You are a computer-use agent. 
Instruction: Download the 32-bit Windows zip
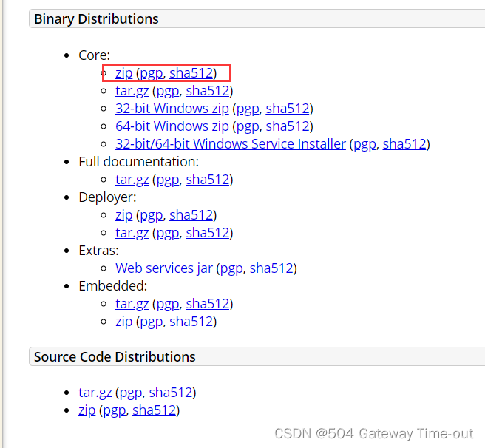click(x=172, y=109)
